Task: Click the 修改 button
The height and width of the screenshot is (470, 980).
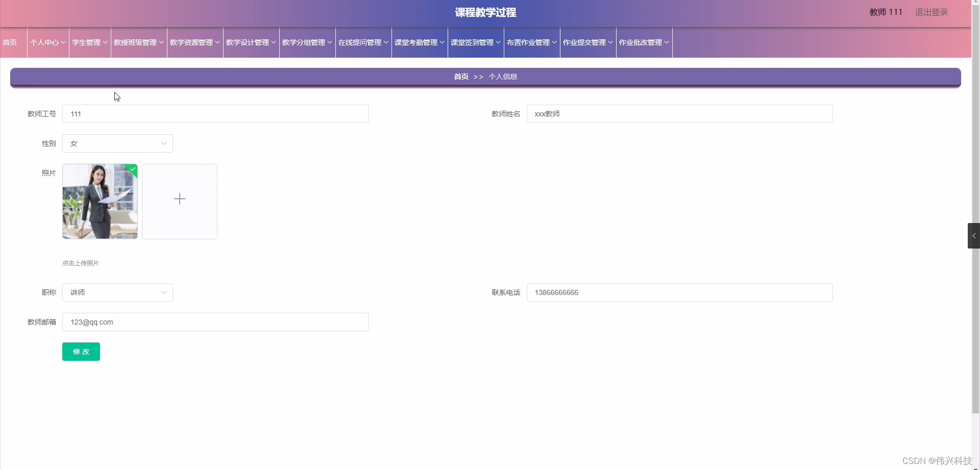Action: point(81,352)
